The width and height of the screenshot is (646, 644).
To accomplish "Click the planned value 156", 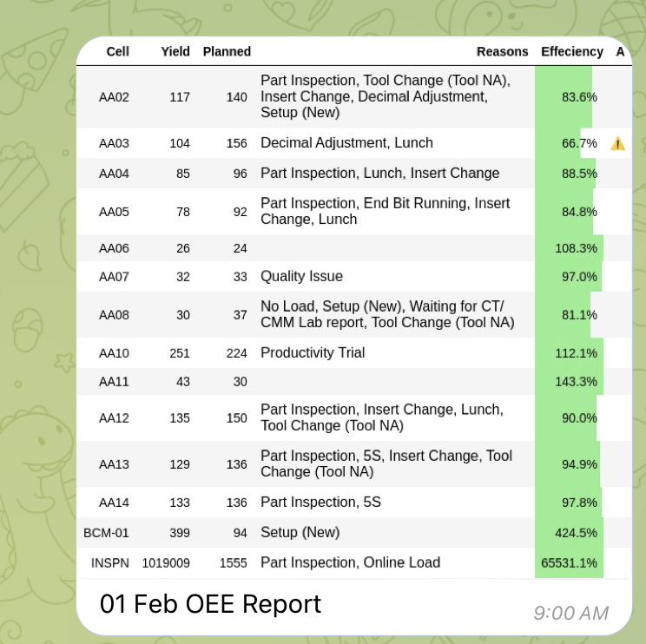I will pos(236,143).
